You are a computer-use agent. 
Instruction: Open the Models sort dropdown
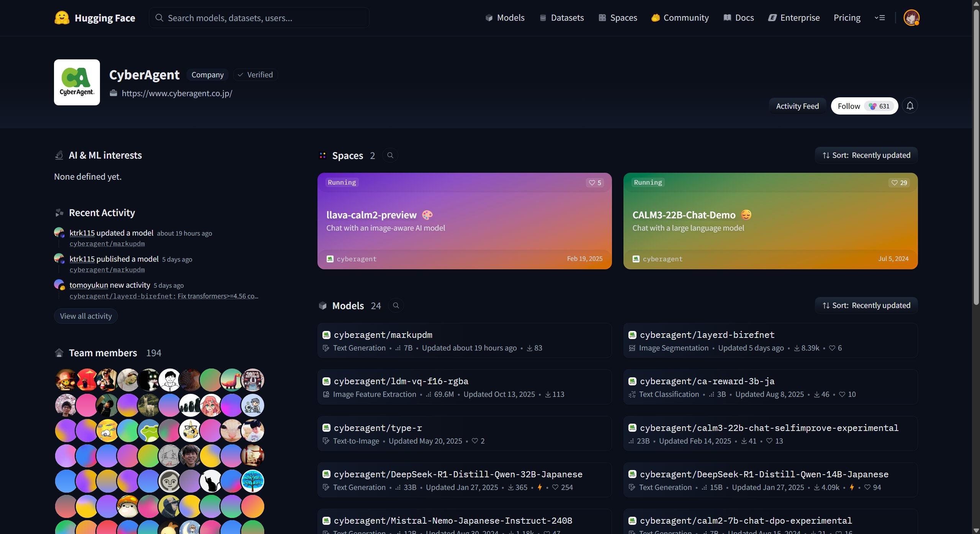(866, 305)
